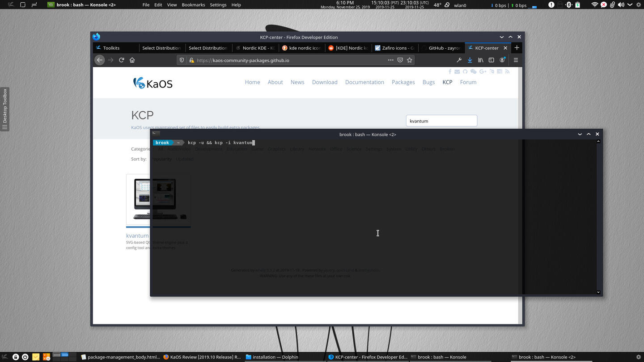The image size is (644, 362).
Task: Bookmark this page with the star icon
Action: (409, 60)
